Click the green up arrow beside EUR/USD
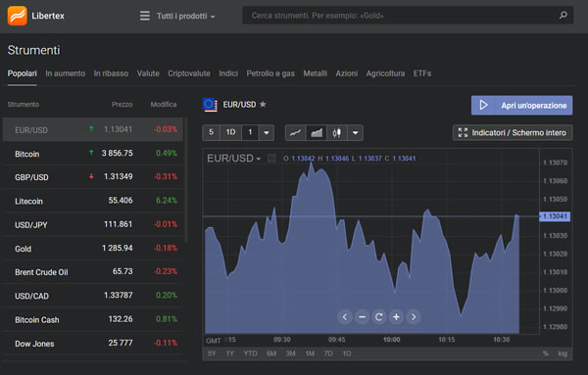Image resolution: width=588 pixels, height=375 pixels. point(91,129)
